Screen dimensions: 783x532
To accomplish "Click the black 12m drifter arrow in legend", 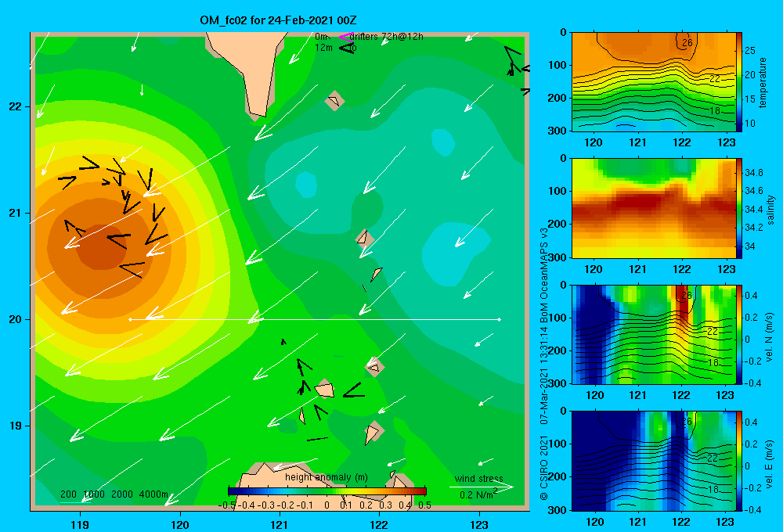I will tap(347, 48).
